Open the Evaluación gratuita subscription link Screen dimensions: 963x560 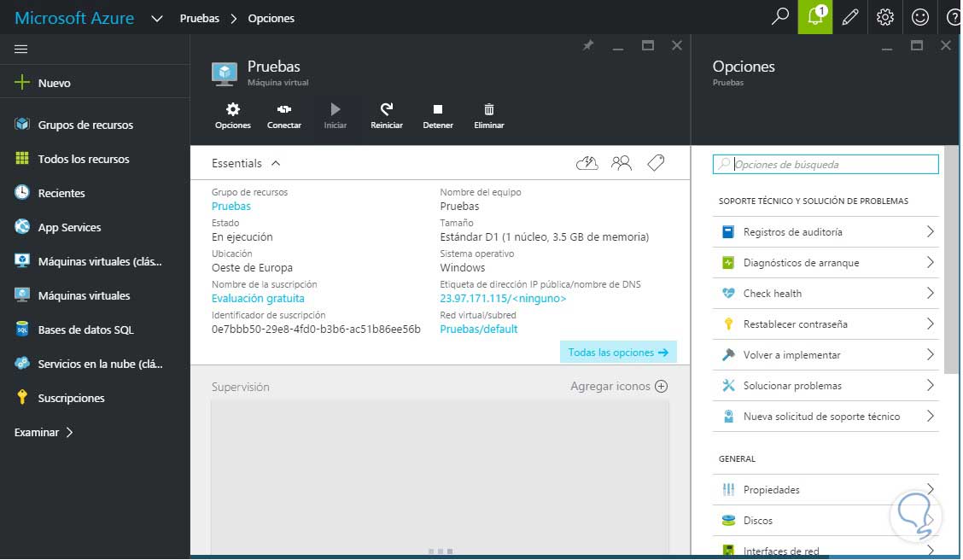pyautogui.click(x=258, y=299)
